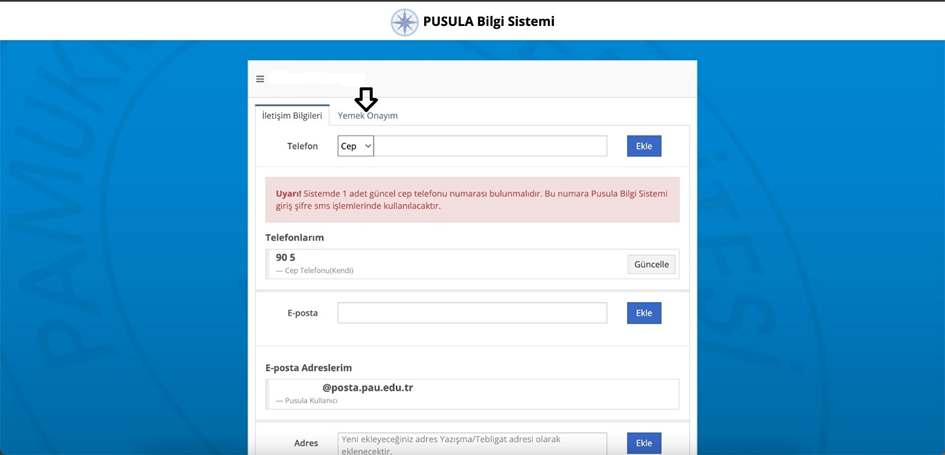Click into the E-posta input field
Image resolution: width=945 pixels, height=455 pixels.
point(472,313)
